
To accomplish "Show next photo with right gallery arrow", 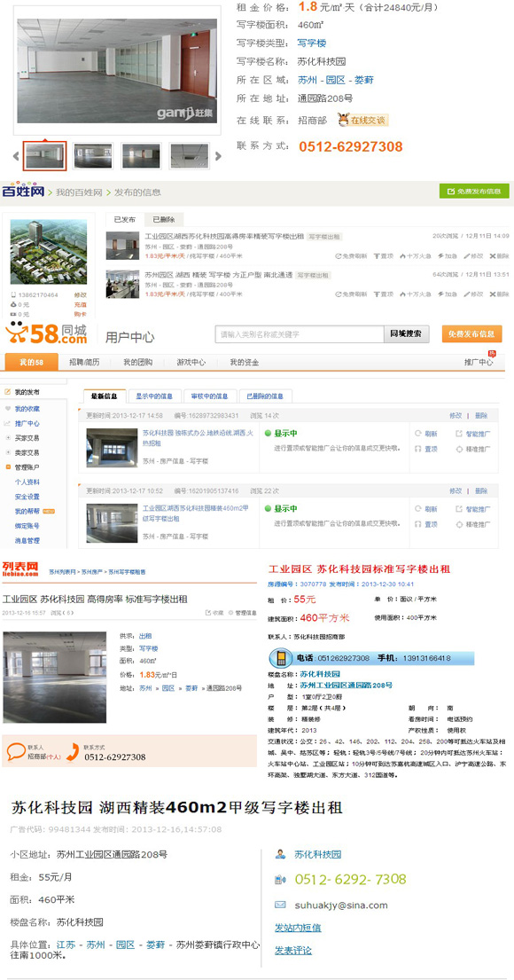I will (218, 156).
